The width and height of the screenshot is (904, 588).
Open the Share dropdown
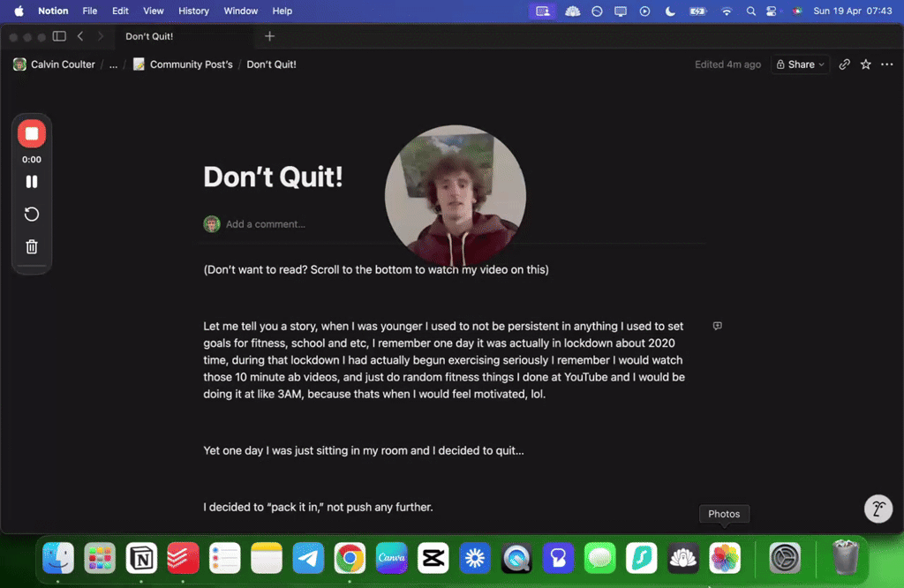[x=800, y=64]
